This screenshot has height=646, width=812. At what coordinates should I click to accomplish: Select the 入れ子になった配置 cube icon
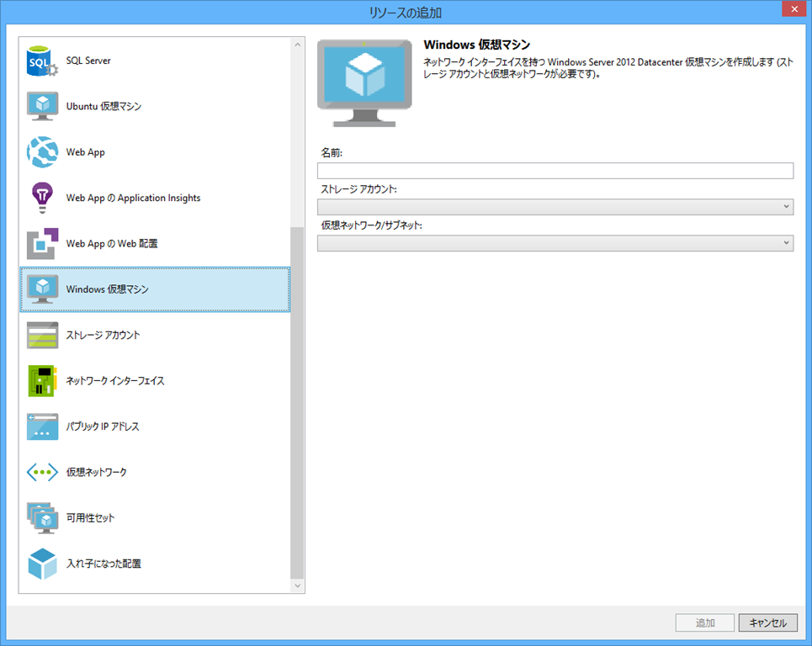[x=42, y=564]
